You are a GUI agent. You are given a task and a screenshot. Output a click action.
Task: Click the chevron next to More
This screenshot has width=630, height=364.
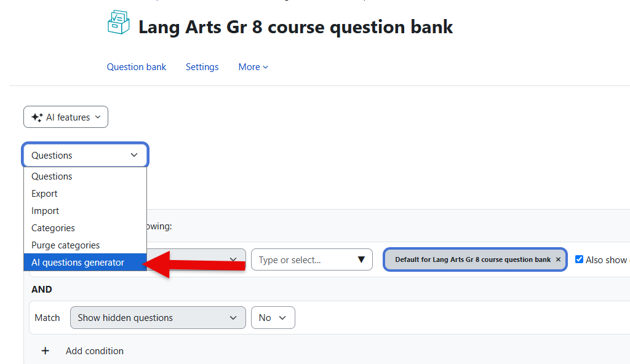point(265,68)
